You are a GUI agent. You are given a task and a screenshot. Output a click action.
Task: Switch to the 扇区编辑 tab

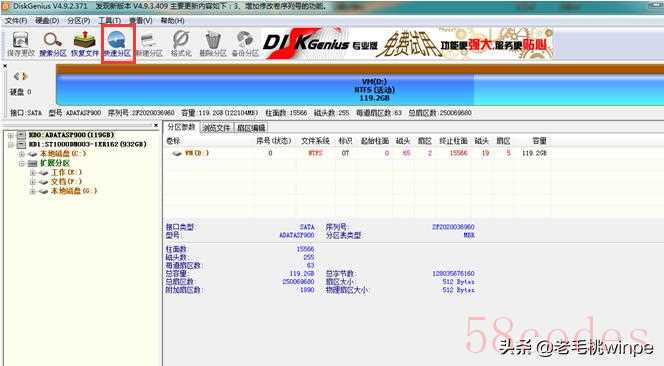pyautogui.click(x=251, y=128)
